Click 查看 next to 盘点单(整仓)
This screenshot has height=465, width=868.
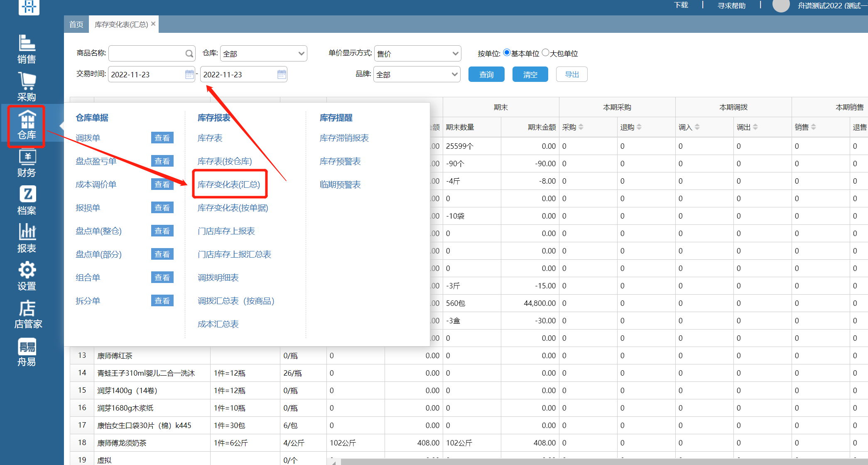(162, 231)
